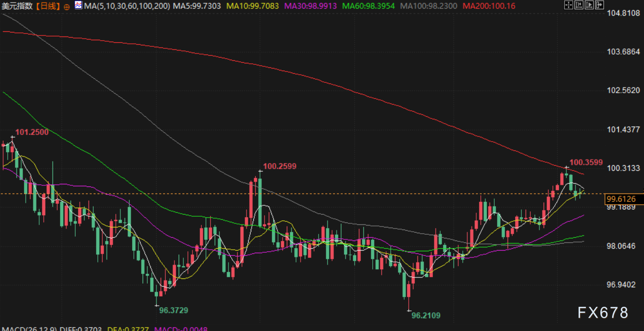644x331 pixels.
Task: Click the exit arrow icon at top right
Action: click(x=600, y=6)
